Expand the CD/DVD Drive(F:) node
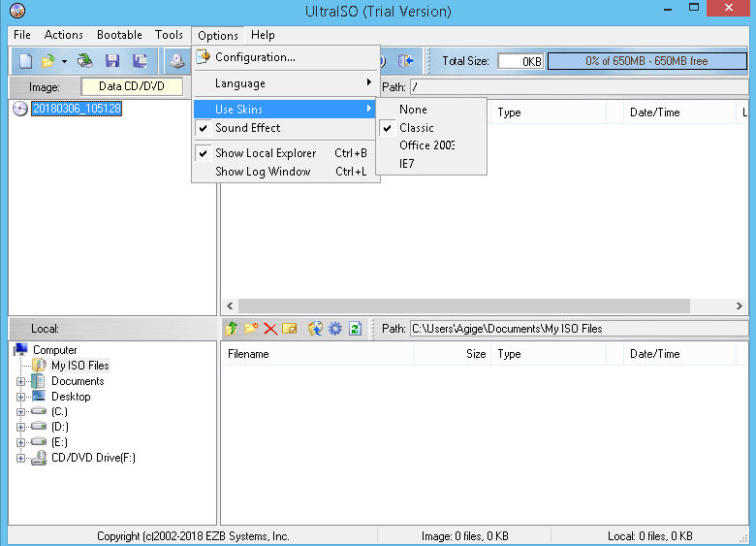The image size is (756, 546). point(20,458)
